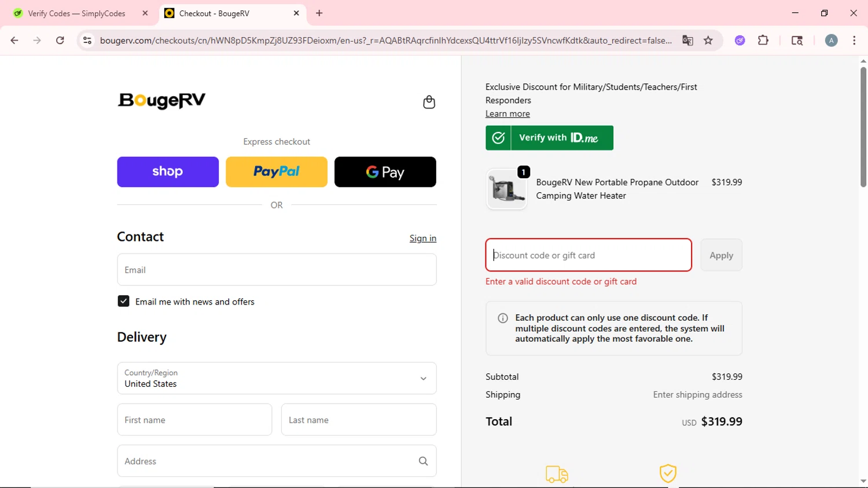The width and height of the screenshot is (868, 488).
Task: Open the Chrome profile avatar
Action: [832, 41]
